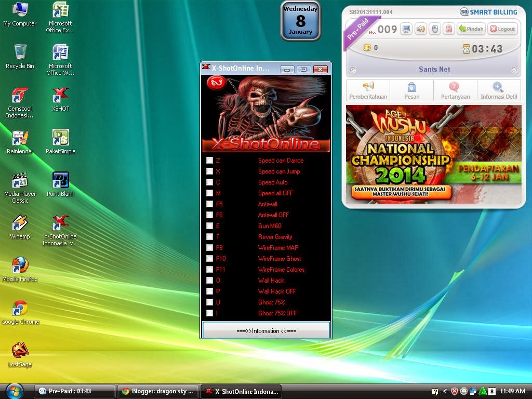The width and height of the screenshot is (532, 399).
Task: Open the Windows Start button
Action: (15, 391)
